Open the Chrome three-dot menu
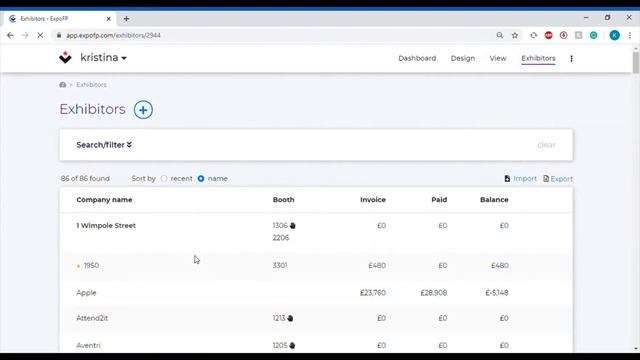This screenshot has width=640, height=360. [x=630, y=36]
